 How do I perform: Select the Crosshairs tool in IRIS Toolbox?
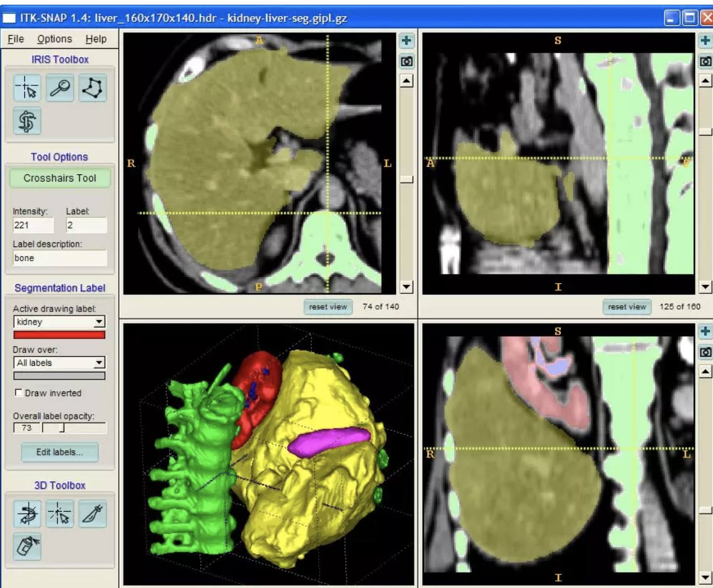(x=27, y=88)
